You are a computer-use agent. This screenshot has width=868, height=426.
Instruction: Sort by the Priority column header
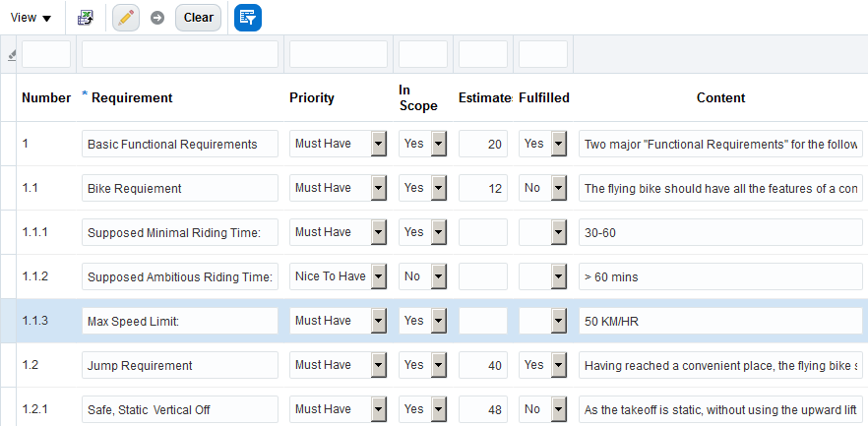[x=311, y=97]
